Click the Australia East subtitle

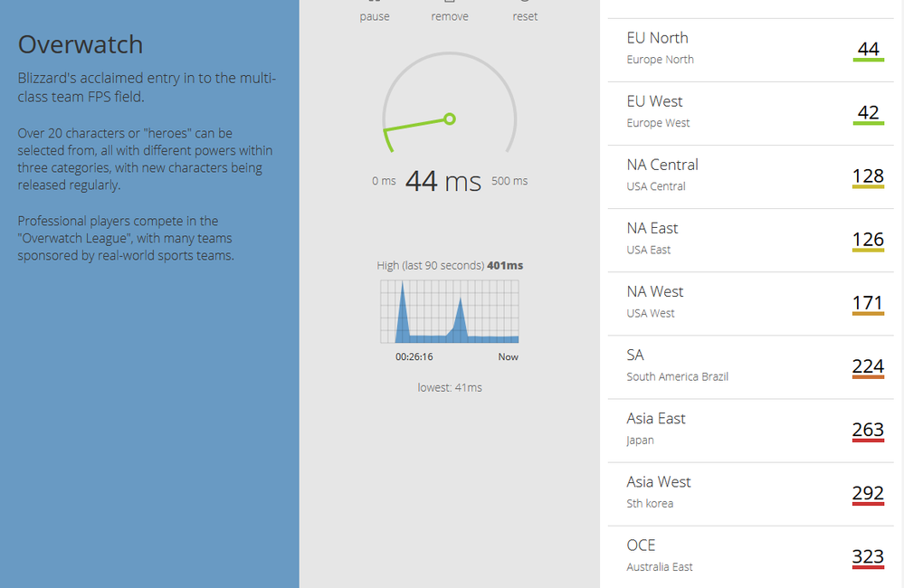pos(660,566)
